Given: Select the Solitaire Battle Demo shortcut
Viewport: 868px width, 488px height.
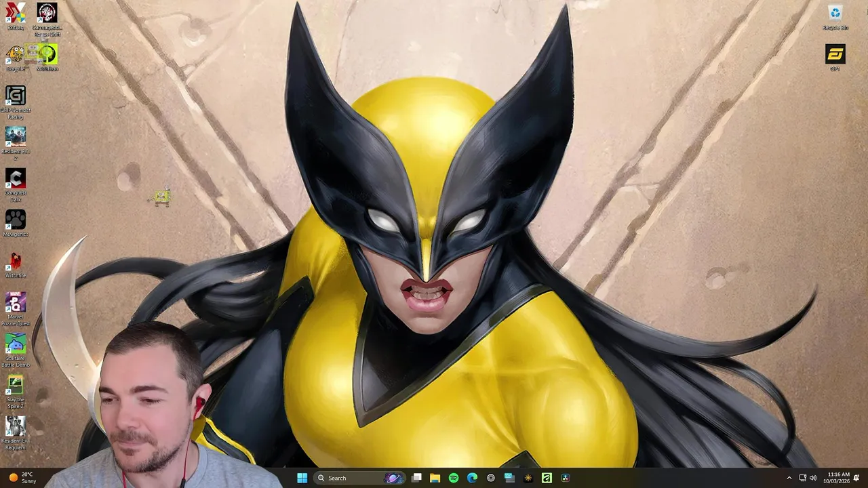Looking at the screenshot, I should [15, 350].
